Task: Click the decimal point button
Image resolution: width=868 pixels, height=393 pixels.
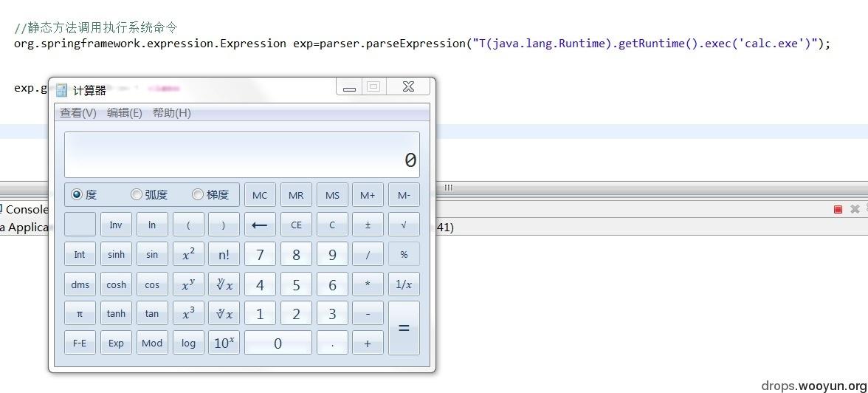Action: click(332, 343)
